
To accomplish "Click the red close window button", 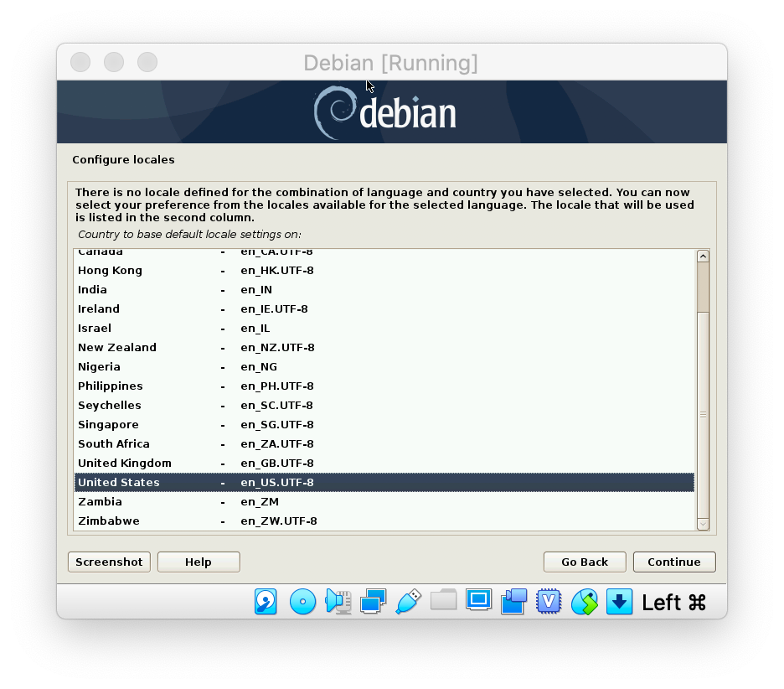I will click(x=80, y=62).
